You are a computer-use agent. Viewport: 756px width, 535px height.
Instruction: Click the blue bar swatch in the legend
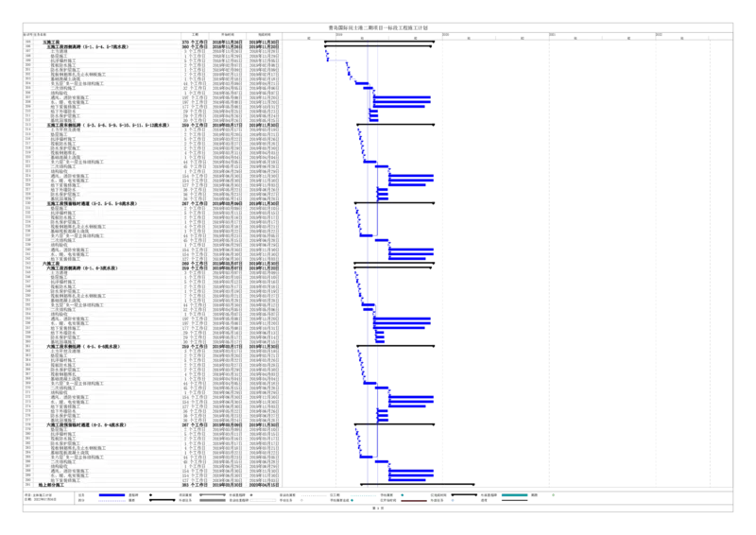[112, 494]
